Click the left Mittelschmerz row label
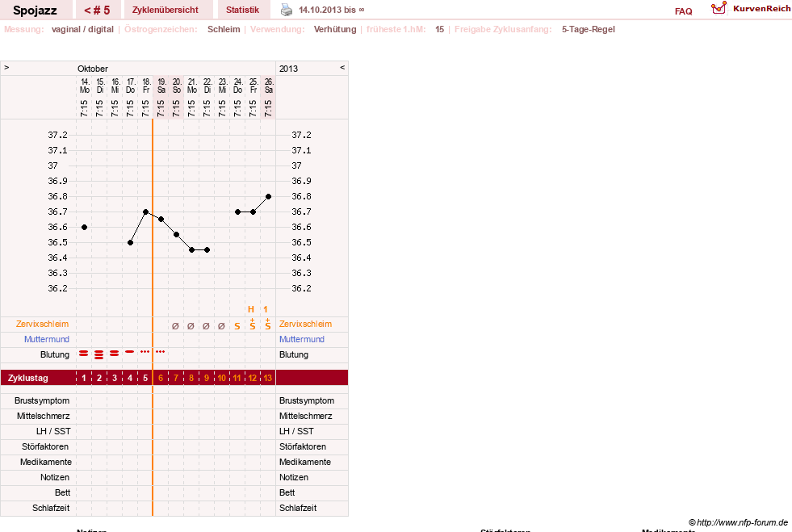The height and width of the screenshot is (532, 792). (x=44, y=416)
